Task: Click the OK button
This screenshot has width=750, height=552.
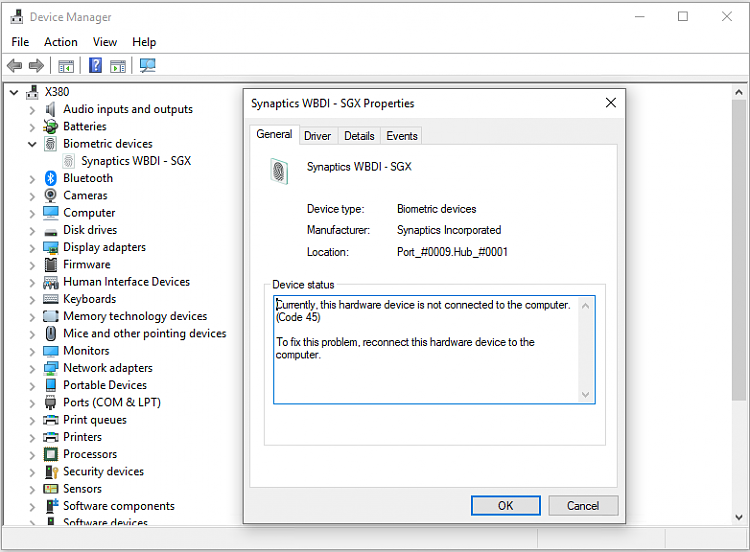Action: pos(506,506)
